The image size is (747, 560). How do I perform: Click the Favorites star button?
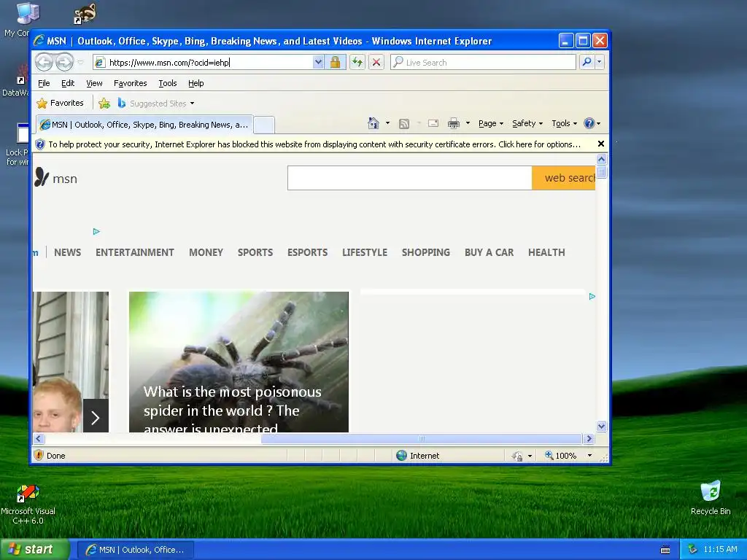tap(60, 103)
